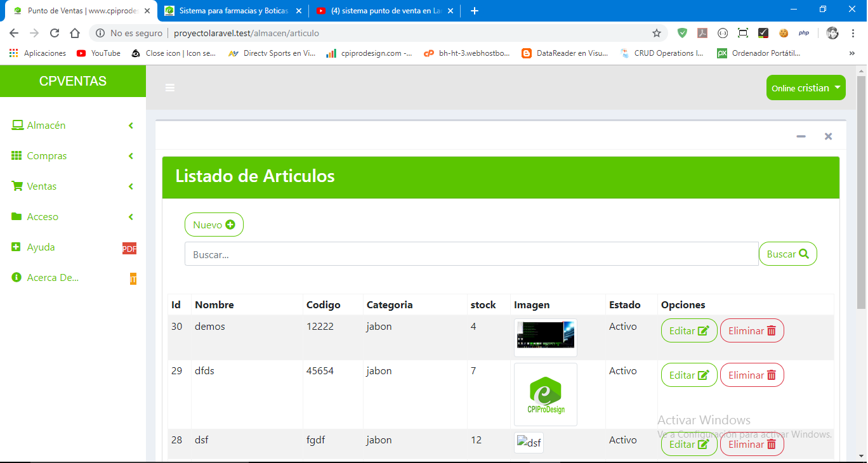
Task: Expand the Almacén sidebar menu
Action: (46, 126)
